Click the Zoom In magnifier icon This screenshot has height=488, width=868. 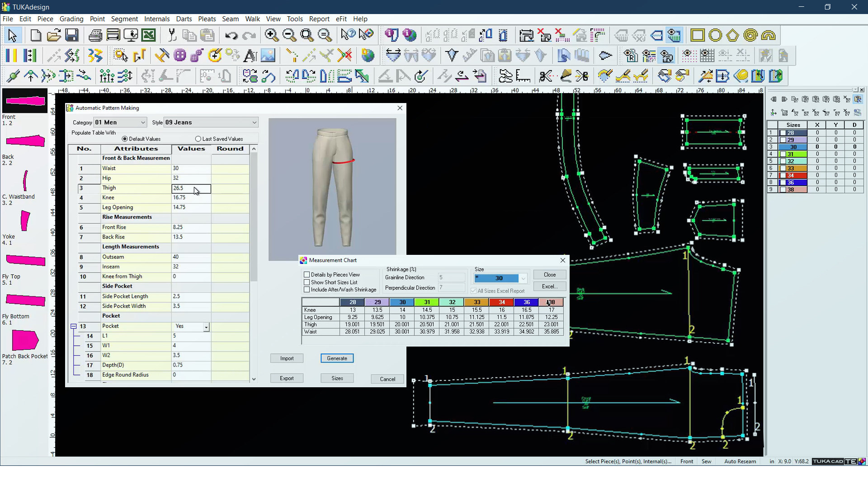(271, 35)
